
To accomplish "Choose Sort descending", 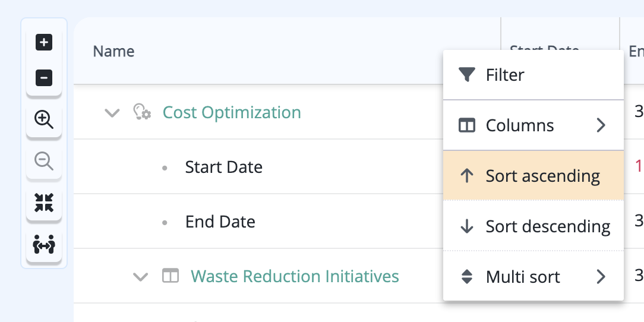I will [533, 226].
